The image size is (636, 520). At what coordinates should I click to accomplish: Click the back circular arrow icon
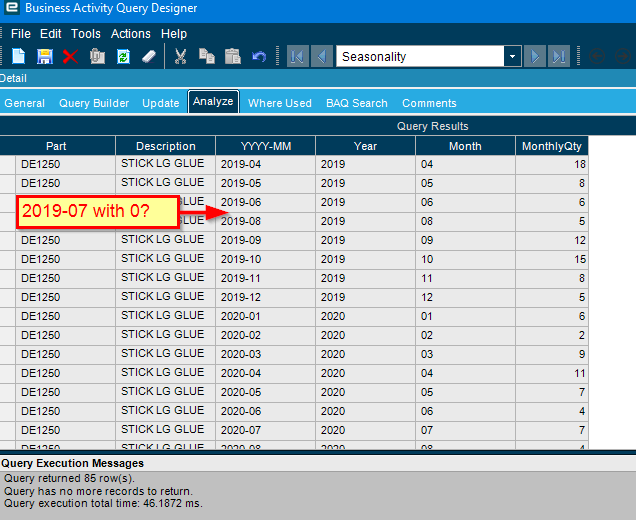point(597,56)
